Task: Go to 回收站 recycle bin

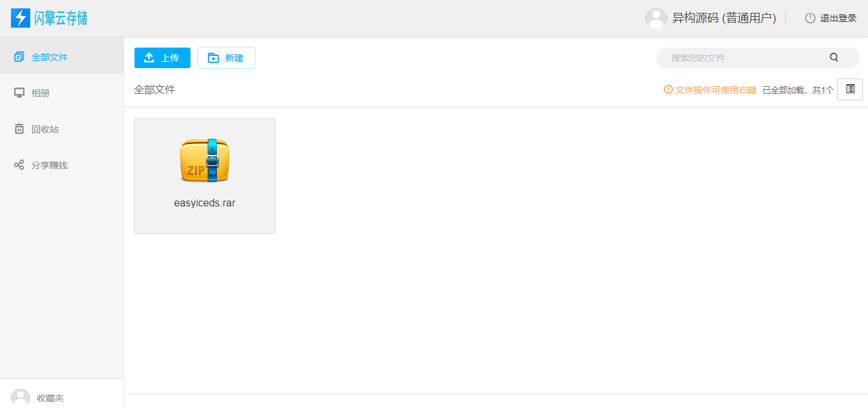Action: [x=44, y=129]
